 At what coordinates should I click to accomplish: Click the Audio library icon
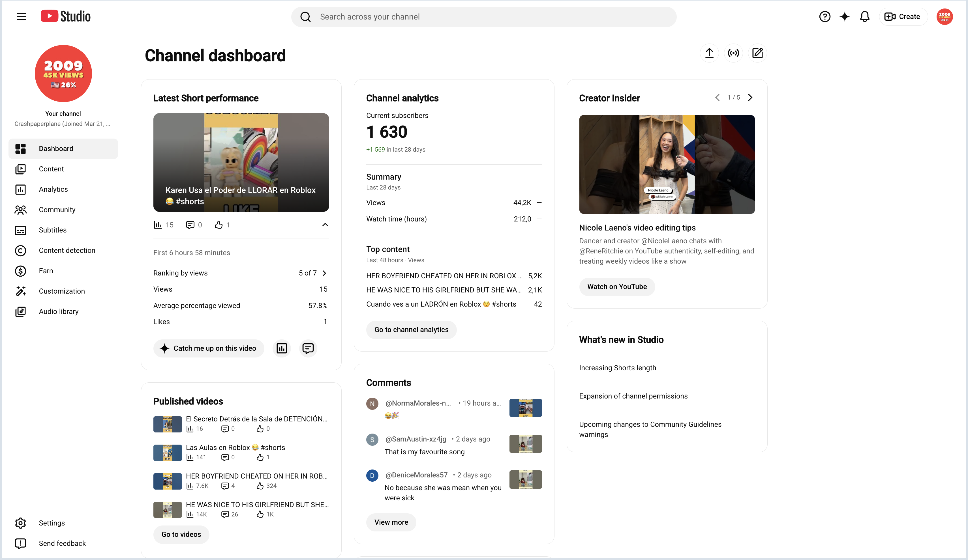(x=20, y=311)
